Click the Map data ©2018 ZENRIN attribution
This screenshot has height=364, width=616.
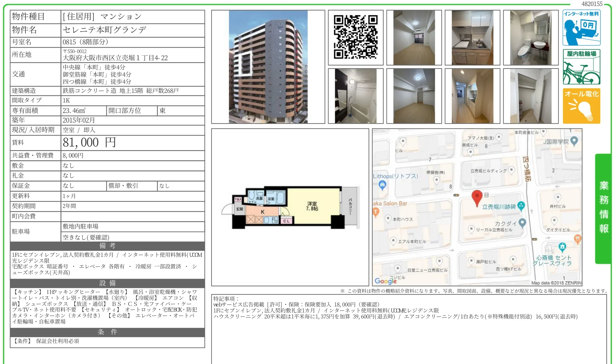(556, 283)
